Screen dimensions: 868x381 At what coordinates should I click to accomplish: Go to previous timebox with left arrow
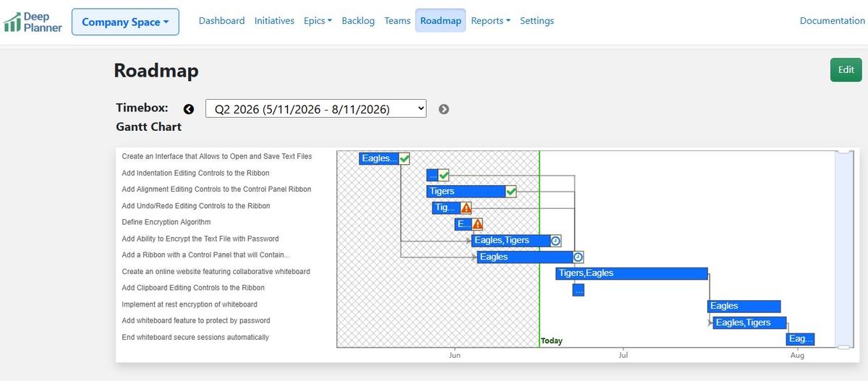tap(189, 109)
